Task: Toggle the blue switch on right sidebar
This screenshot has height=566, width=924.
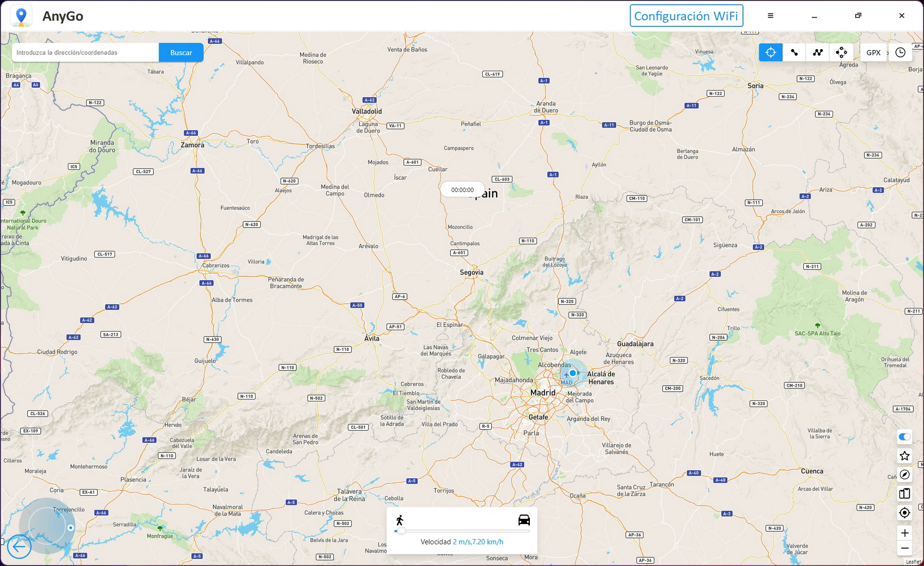Action: tap(905, 437)
